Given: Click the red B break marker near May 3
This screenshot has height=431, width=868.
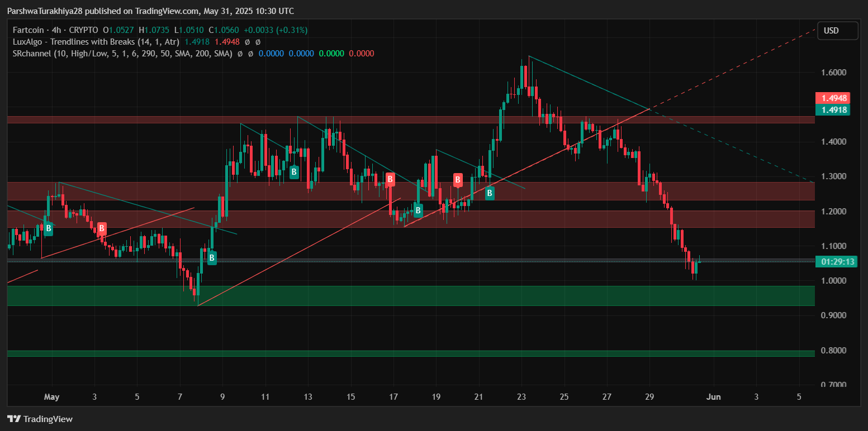Looking at the screenshot, I should coord(102,228).
